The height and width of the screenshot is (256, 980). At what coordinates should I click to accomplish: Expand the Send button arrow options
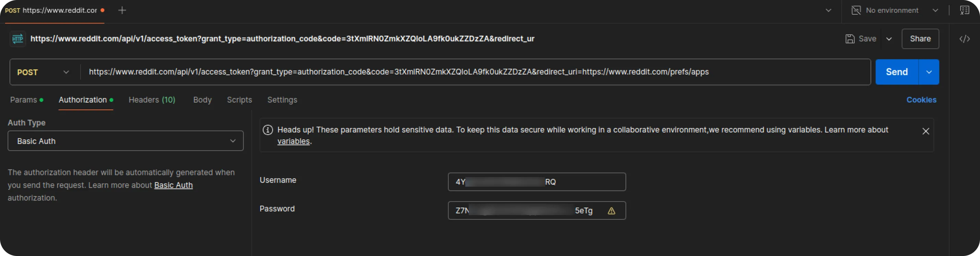(929, 72)
